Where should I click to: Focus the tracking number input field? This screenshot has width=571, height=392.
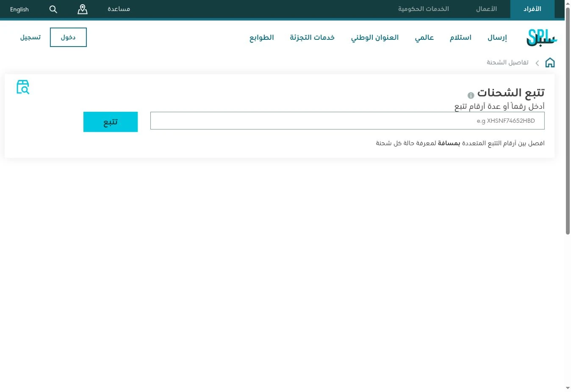[347, 121]
